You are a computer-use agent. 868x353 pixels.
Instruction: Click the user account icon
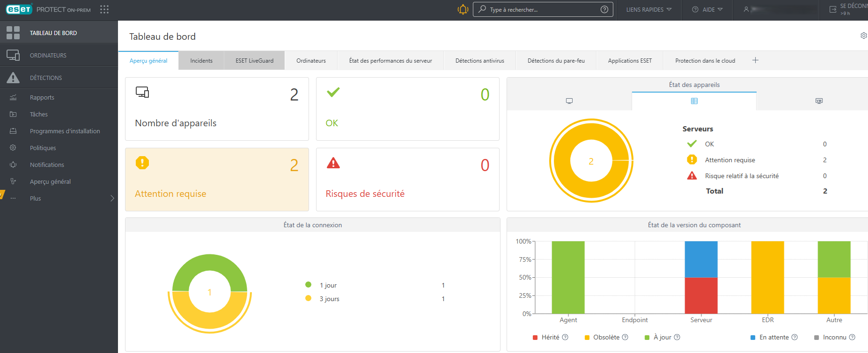(746, 9)
